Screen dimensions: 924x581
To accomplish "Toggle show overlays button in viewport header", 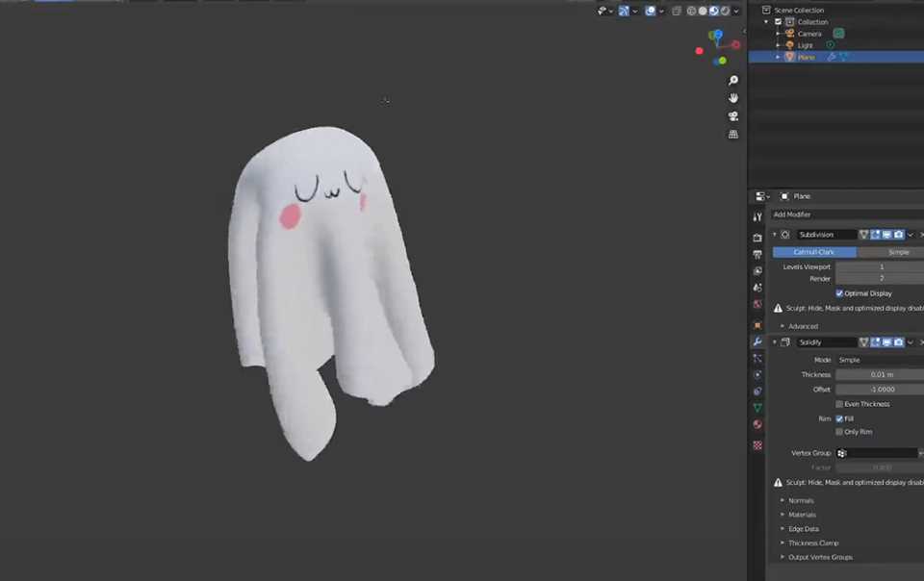I will coord(650,11).
